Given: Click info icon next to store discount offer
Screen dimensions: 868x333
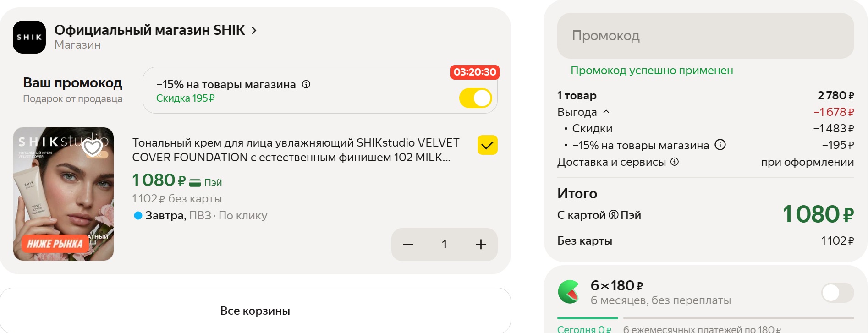Looking at the screenshot, I should tap(306, 84).
